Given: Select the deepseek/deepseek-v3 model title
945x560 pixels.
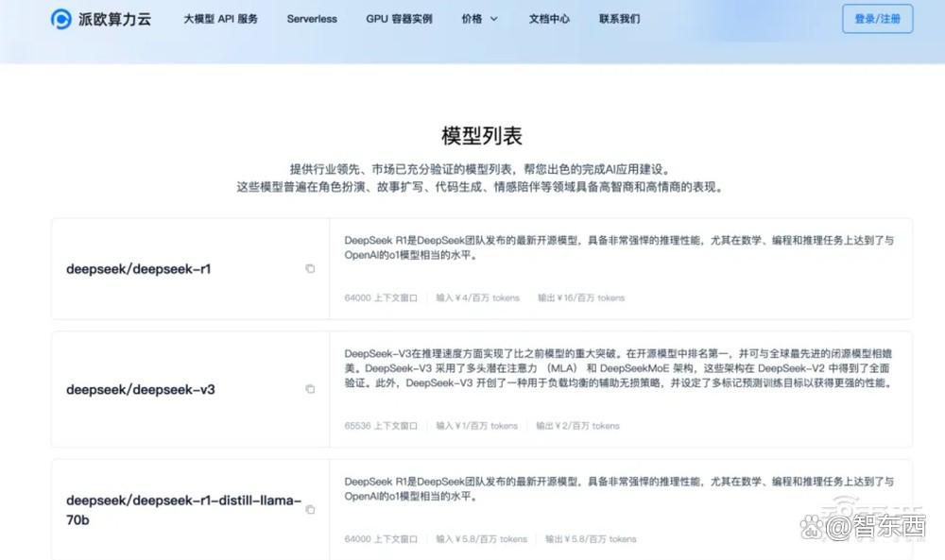Looking at the screenshot, I should 141,390.
